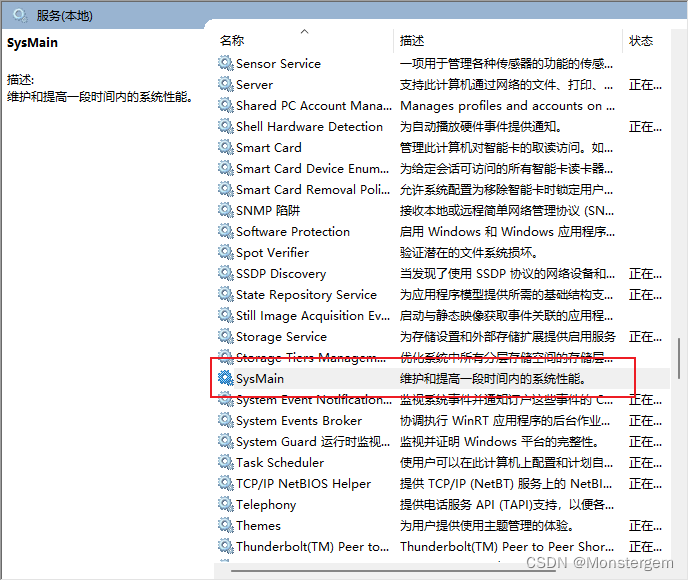Select the Task Scheduler name
The image size is (689, 581).
pos(280,463)
